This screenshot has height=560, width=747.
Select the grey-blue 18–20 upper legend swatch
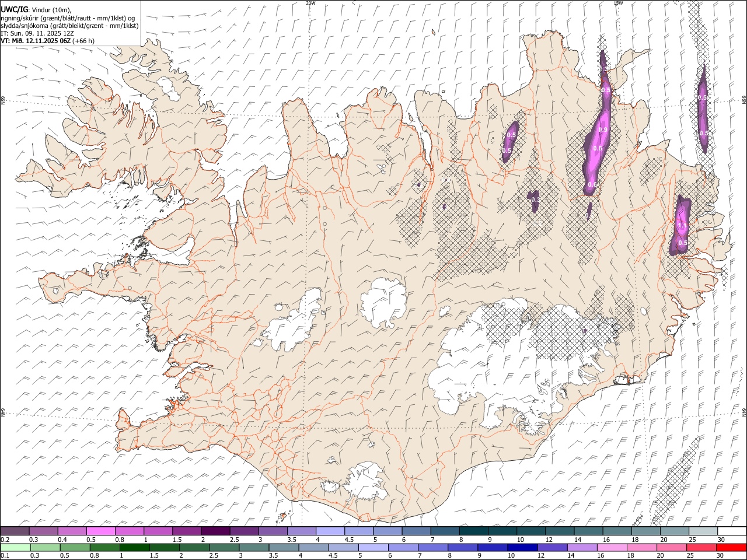pyautogui.click(x=645, y=531)
